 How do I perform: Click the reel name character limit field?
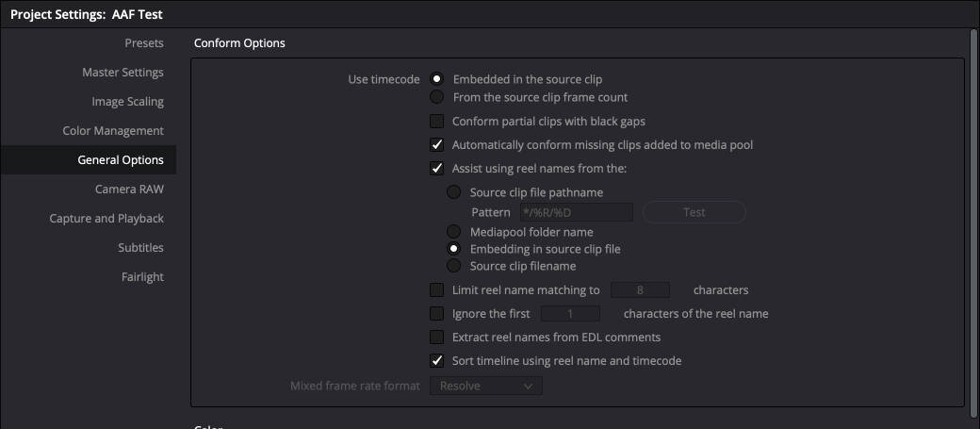click(x=640, y=290)
